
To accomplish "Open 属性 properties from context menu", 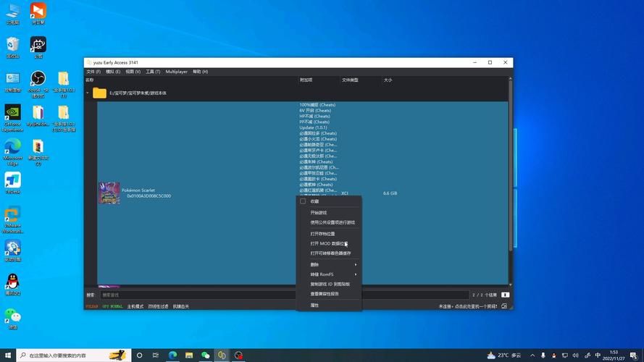I will click(314, 306).
